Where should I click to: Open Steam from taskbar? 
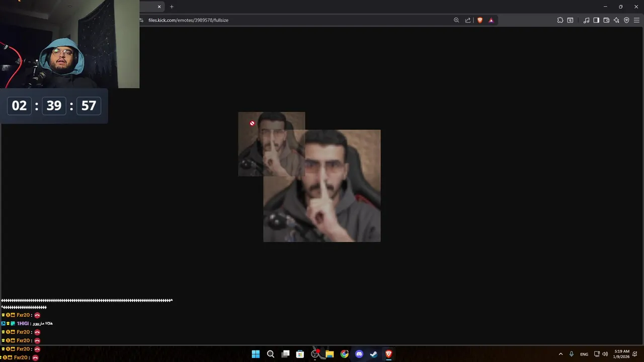pyautogui.click(x=374, y=354)
